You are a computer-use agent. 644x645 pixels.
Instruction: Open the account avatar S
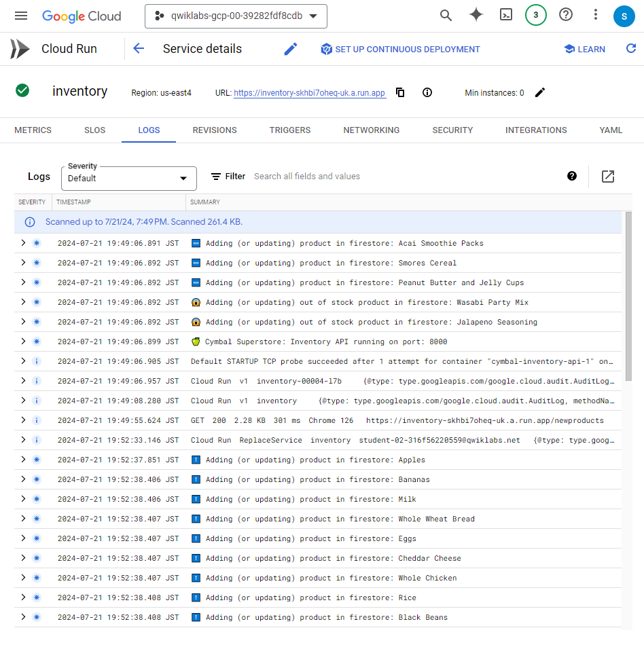(x=624, y=16)
